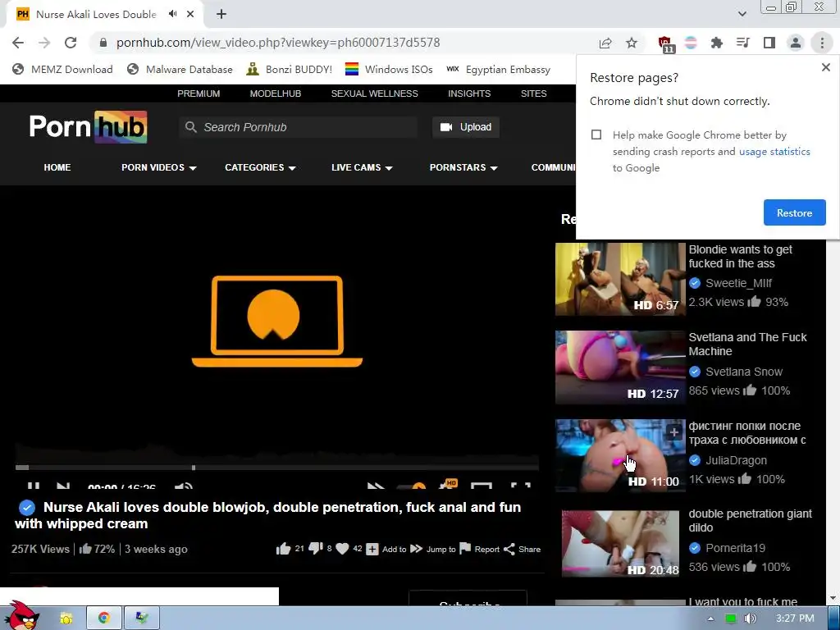The height and width of the screenshot is (630, 840).
Task: Click the plus icon on the JuliaDragon thumbnail
Action: 674,431
